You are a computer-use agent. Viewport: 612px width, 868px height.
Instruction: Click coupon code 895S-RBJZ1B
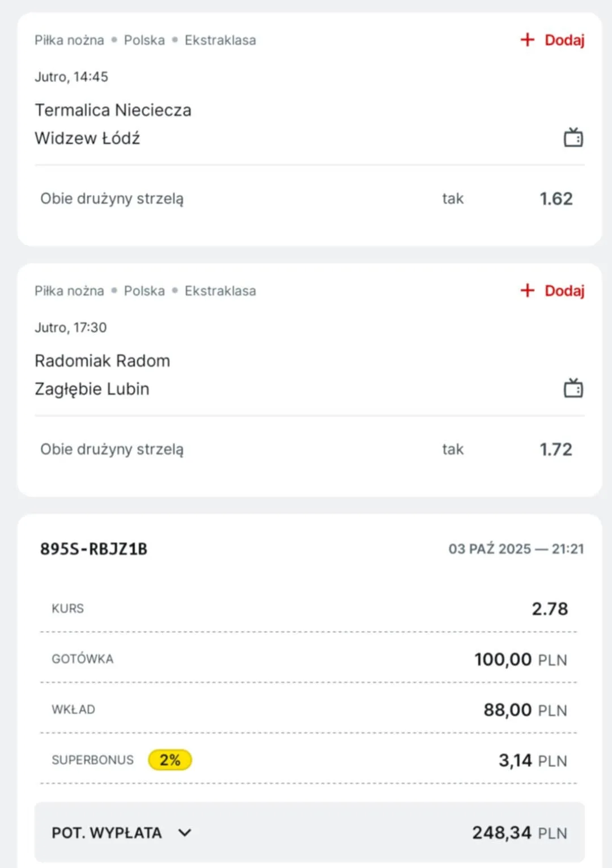[93, 549]
